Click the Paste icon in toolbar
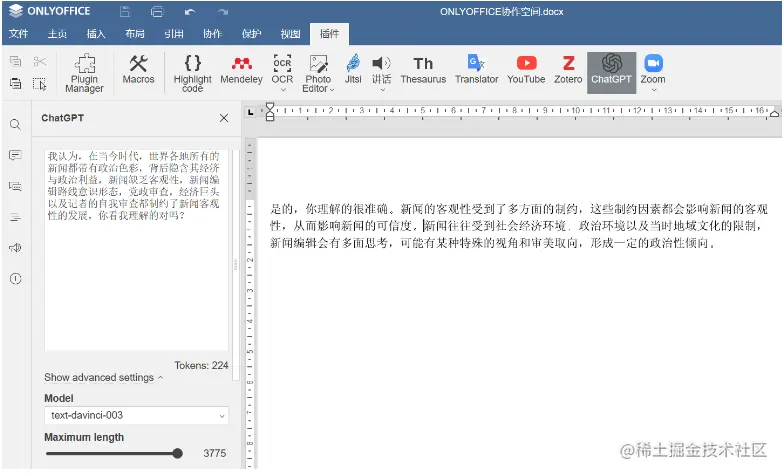 pos(15,83)
